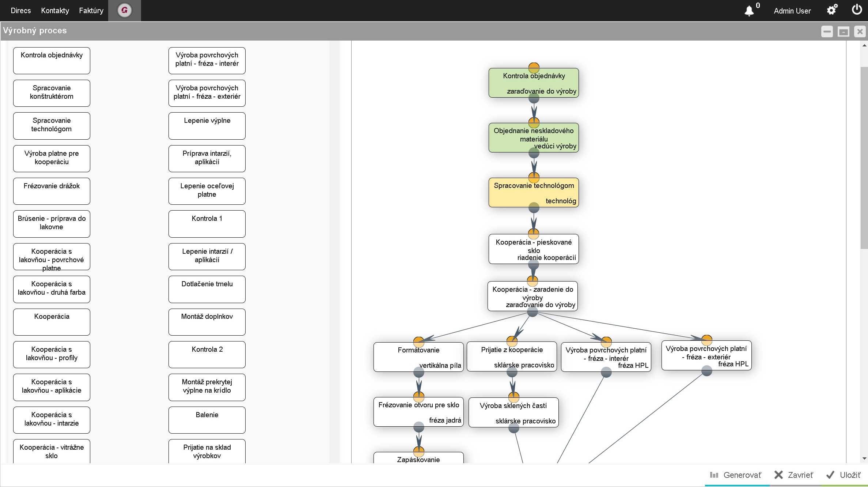Image resolution: width=868 pixels, height=487 pixels.
Task: Select Brúsenie - príprava do lakovne item
Action: [x=52, y=224]
